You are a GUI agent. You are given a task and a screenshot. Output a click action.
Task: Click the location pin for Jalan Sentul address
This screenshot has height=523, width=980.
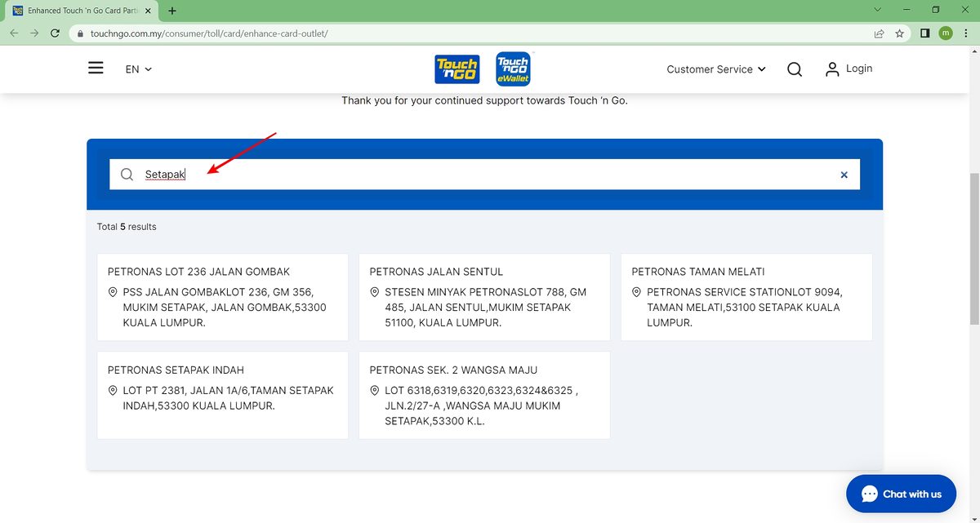375,292
